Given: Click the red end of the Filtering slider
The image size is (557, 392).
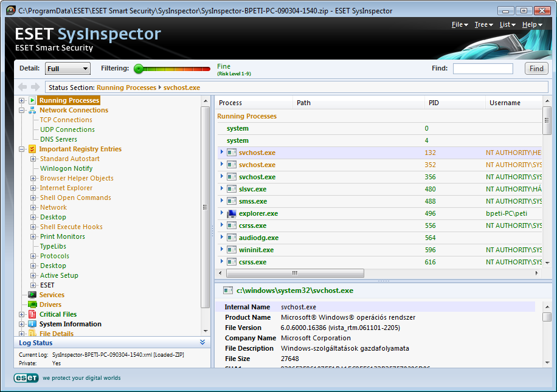Looking at the screenshot, I should coord(206,69).
